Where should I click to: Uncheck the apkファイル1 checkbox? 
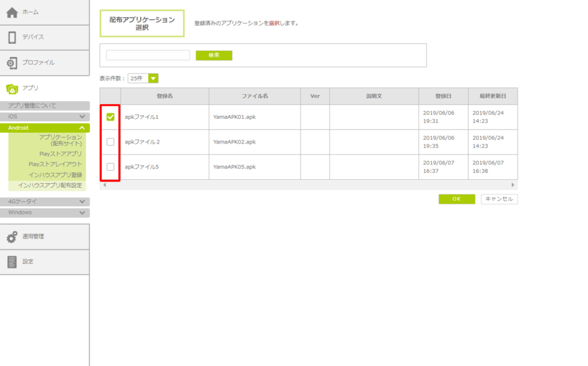click(x=110, y=117)
